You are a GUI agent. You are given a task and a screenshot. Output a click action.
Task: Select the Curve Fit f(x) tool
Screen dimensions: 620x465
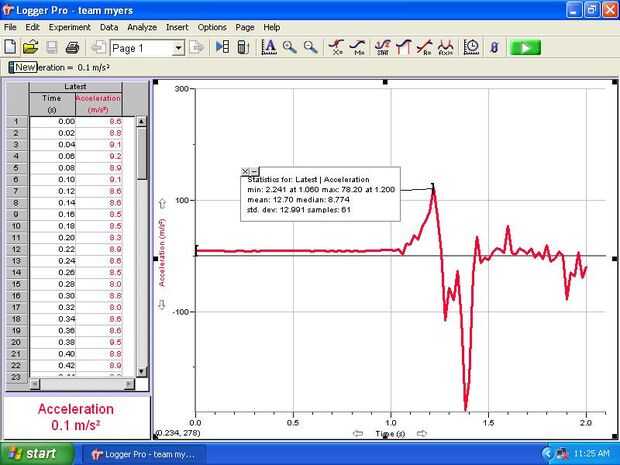(446, 47)
